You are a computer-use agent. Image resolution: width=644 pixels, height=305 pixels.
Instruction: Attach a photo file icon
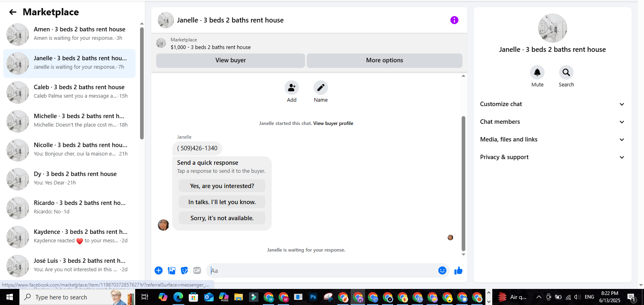coord(172,270)
